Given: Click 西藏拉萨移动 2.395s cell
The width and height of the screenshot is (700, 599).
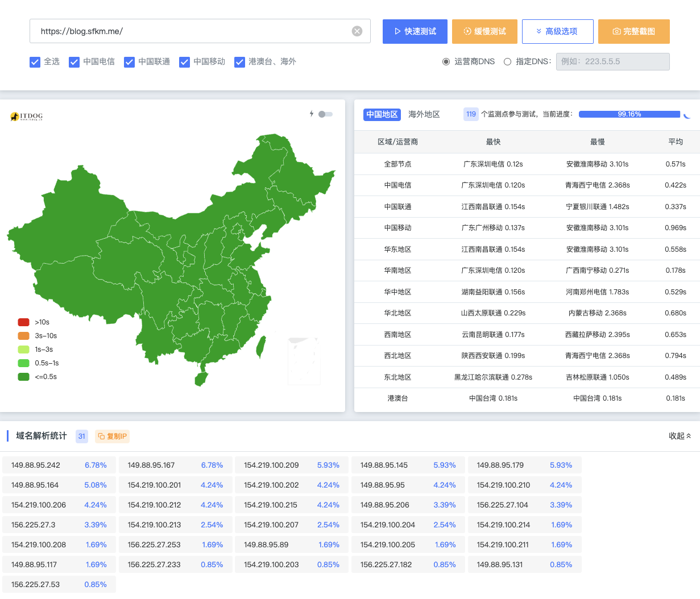Looking at the screenshot, I should click(597, 335).
